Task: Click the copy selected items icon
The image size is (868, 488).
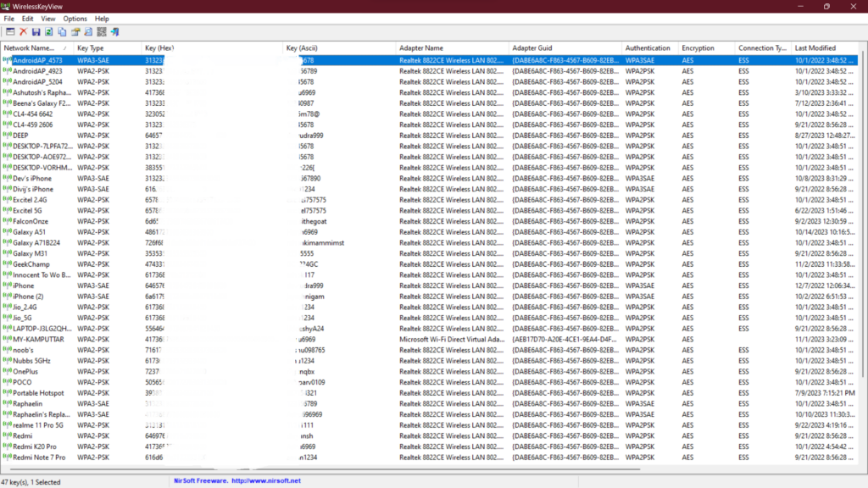Action: pos(63,31)
